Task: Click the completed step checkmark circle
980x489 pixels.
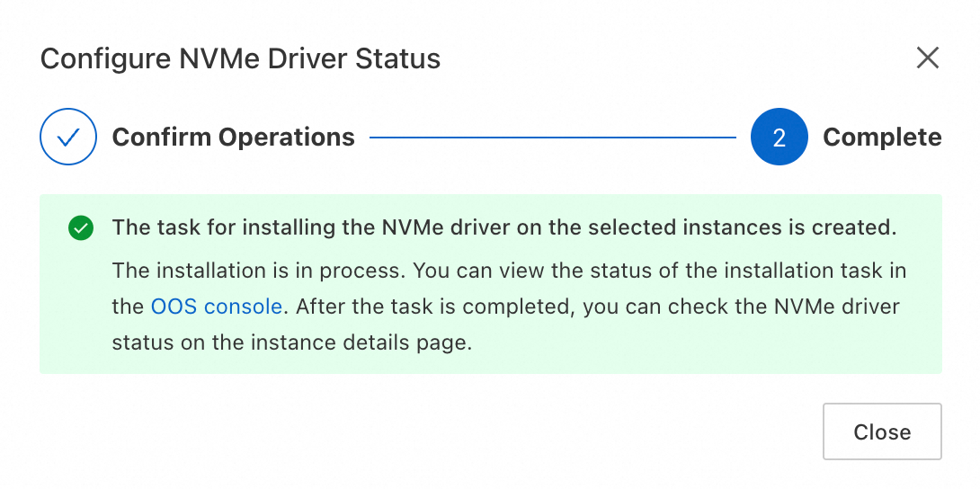Action: coord(68,137)
